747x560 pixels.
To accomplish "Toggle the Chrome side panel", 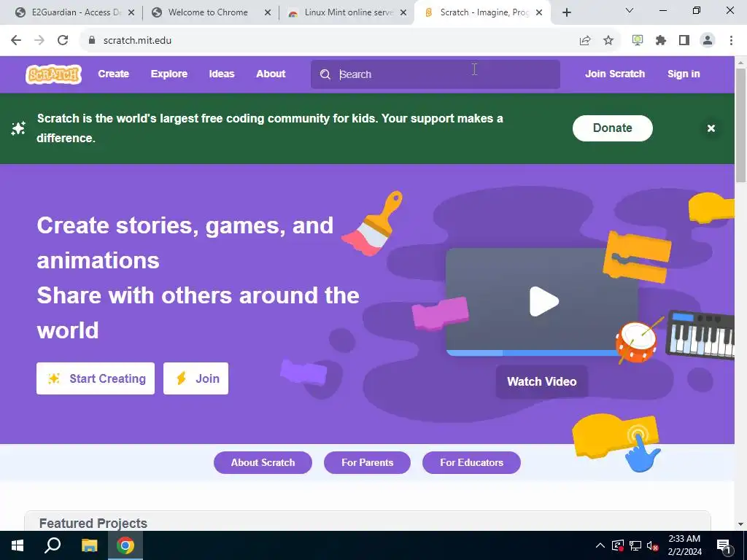I will pos(684,41).
